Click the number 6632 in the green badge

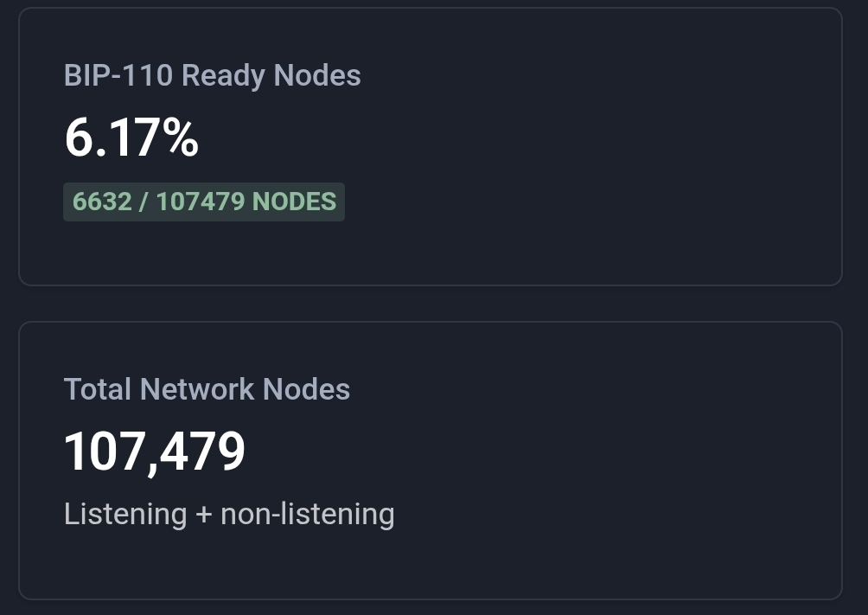coord(102,202)
